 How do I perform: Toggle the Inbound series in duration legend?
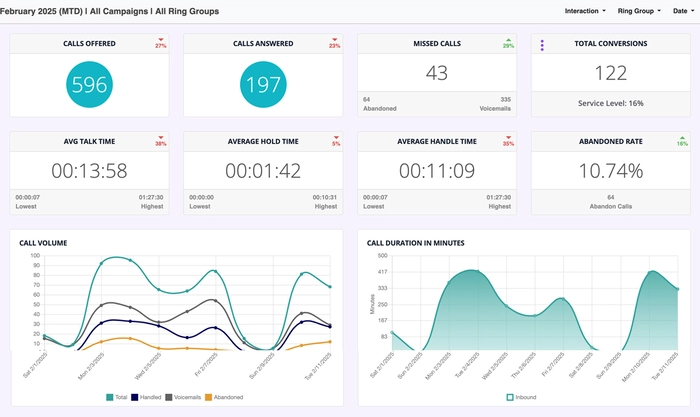(521, 397)
